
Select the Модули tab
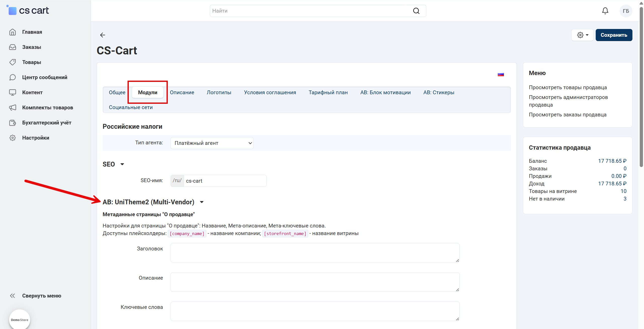coord(148,92)
